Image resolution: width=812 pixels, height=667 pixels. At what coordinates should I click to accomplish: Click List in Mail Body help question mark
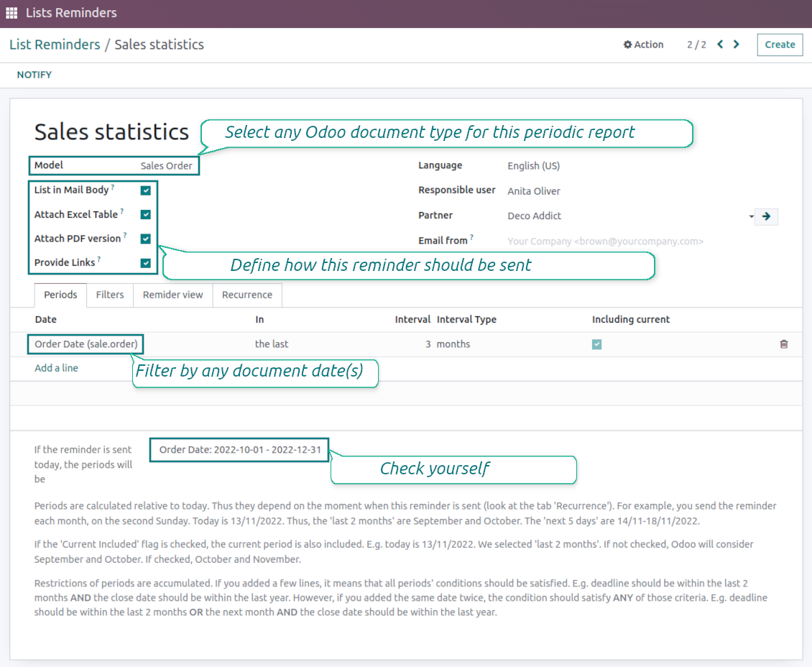[x=113, y=187]
